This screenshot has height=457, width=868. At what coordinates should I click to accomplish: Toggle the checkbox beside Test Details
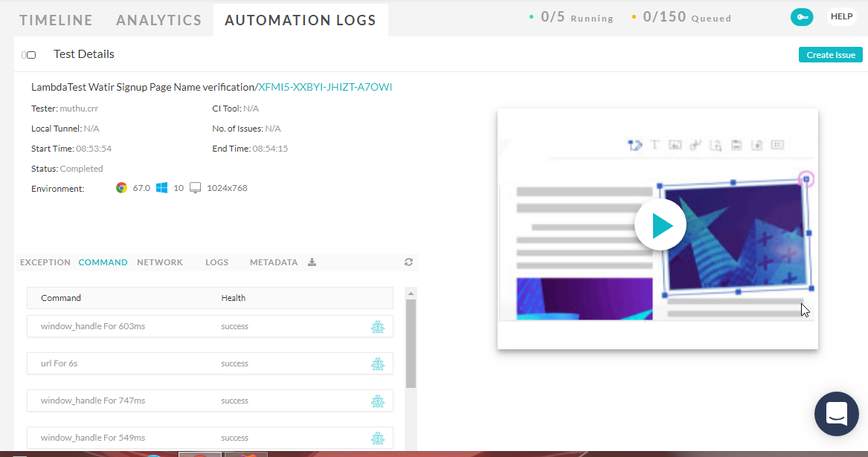(x=30, y=55)
